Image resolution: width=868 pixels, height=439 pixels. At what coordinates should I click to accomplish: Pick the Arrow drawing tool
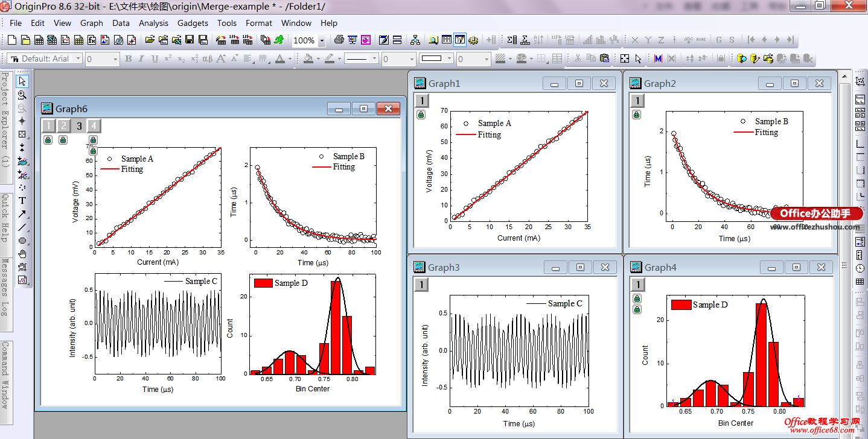click(x=22, y=214)
